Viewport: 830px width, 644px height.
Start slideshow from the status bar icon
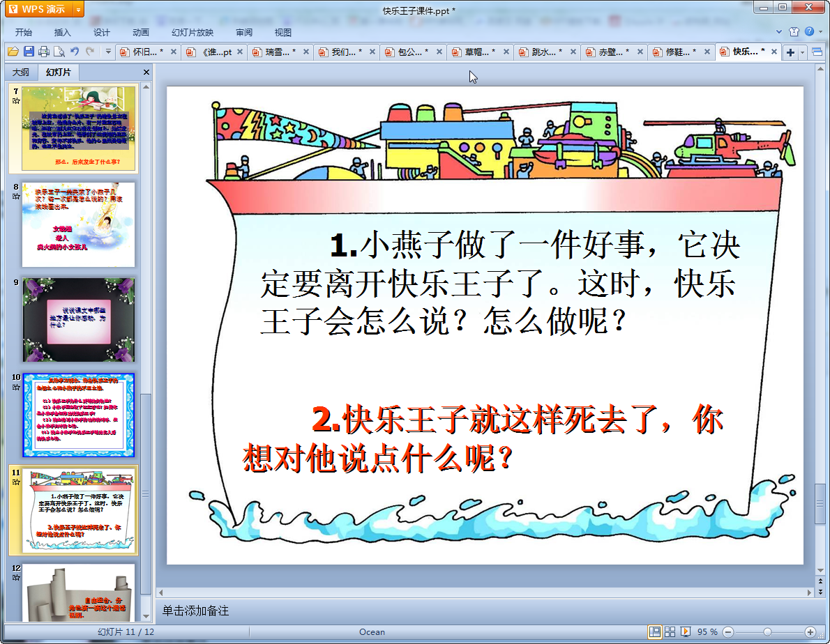click(686, 632)
